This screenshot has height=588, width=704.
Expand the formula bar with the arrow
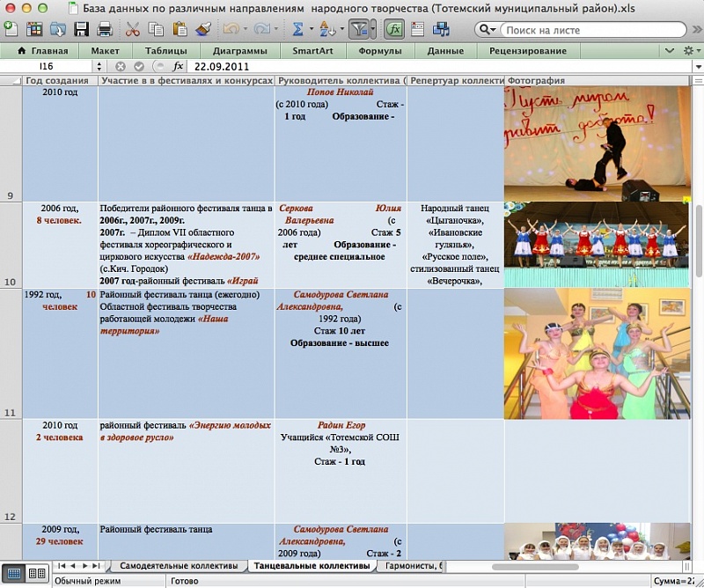click(x=698, y=67)
